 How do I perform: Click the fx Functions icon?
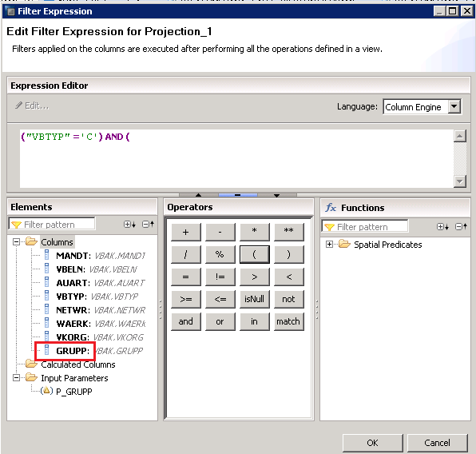point(331,208)
